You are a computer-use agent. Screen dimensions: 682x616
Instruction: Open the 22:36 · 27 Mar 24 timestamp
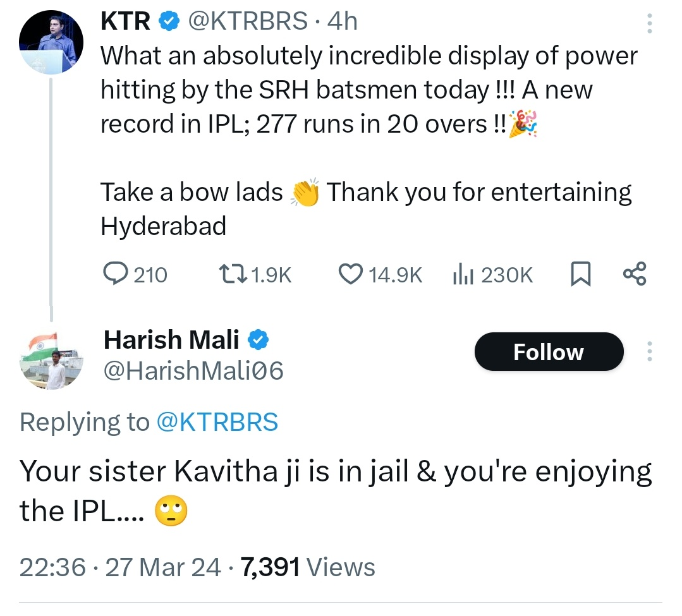[120, 567]
